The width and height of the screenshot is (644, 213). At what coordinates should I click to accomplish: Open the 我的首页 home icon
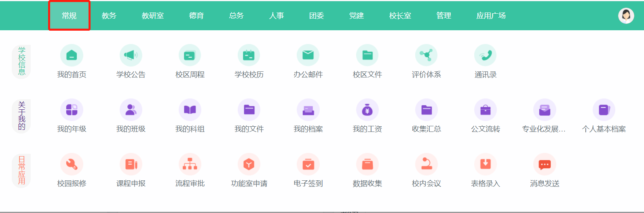coord(72,55)
